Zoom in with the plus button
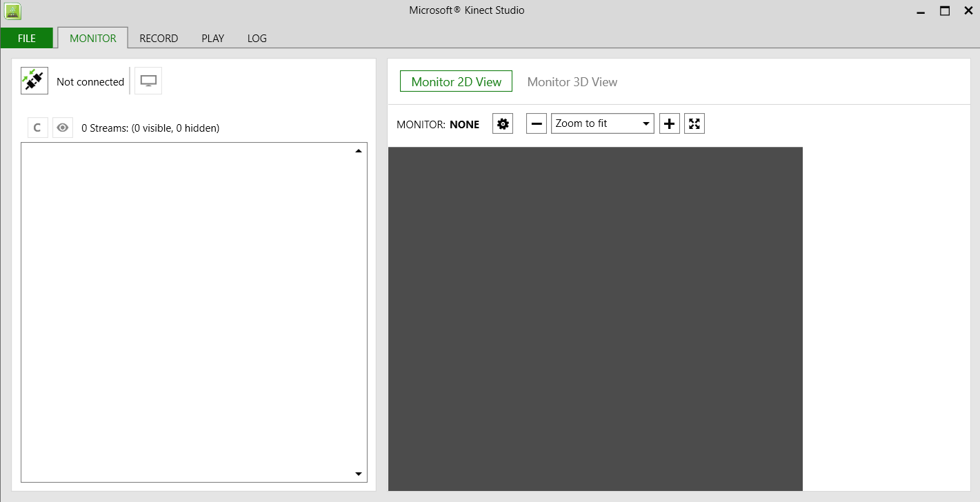 [670, 123]
